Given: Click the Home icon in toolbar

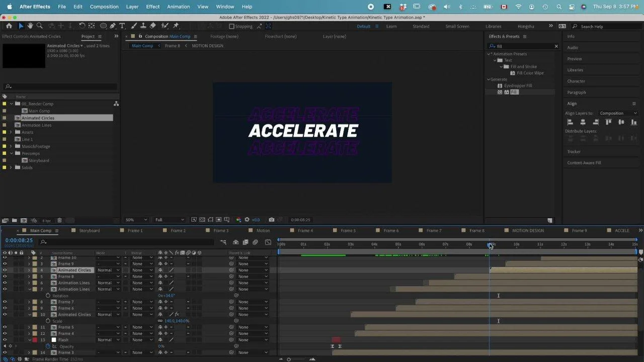Looking at the screenshot, I should pyautogui.click(x=9, y=26).
